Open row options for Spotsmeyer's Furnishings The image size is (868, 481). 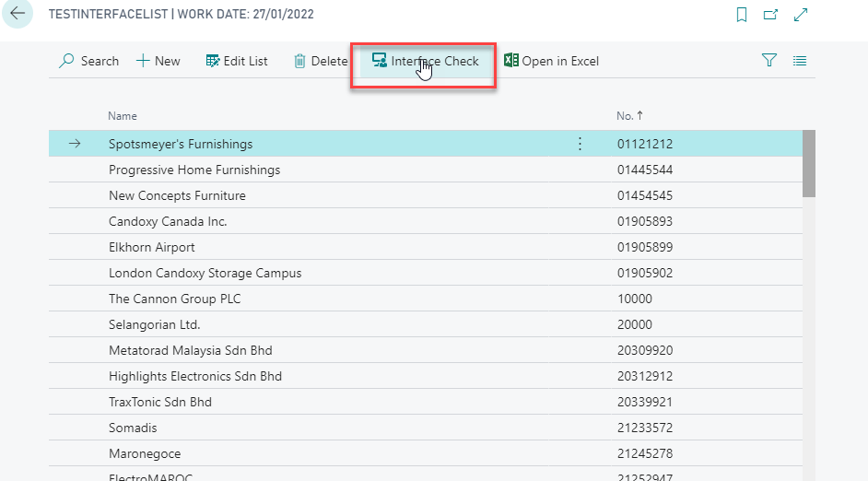click(x=580, y=144)
